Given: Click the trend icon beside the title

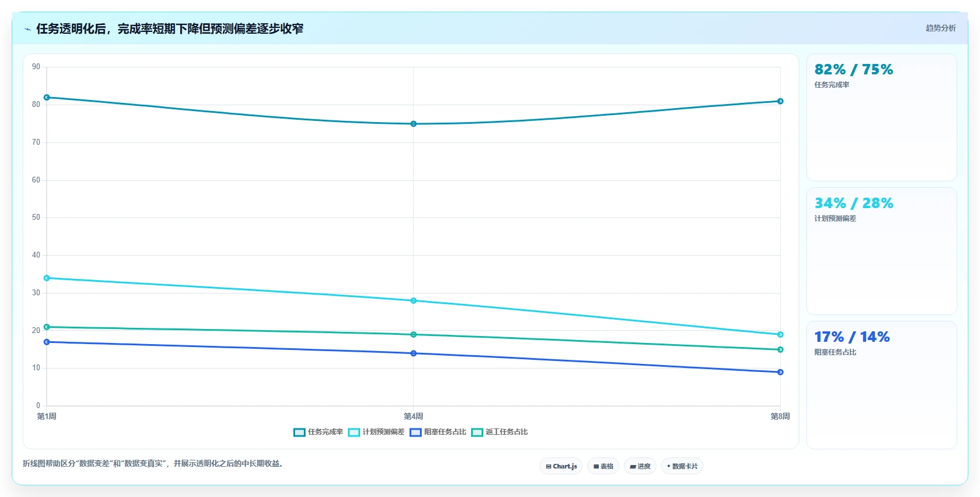Looking at the screenshot, I should pos(27,29).
